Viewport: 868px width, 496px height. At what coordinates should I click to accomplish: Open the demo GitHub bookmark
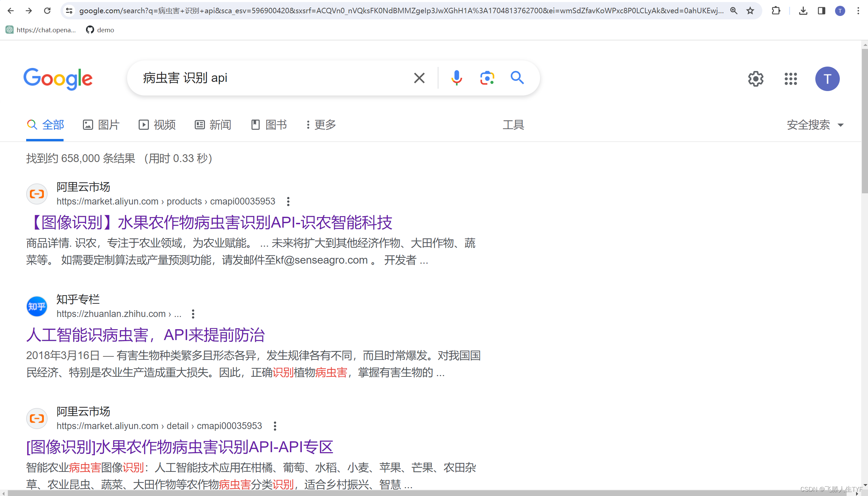click(x=100, y=30)
